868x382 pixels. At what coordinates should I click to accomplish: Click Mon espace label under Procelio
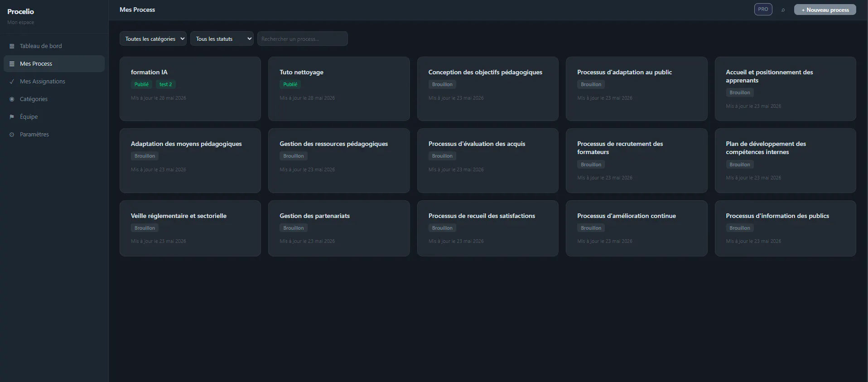20,22
